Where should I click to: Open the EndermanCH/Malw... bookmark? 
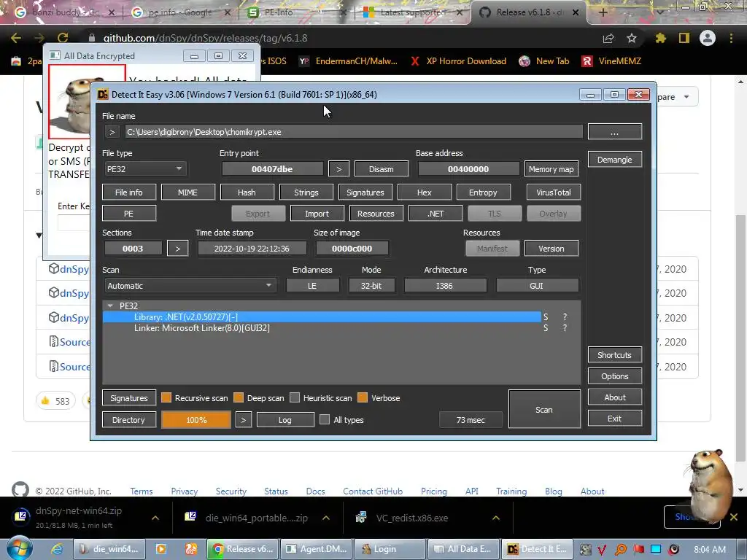point(348,61)
